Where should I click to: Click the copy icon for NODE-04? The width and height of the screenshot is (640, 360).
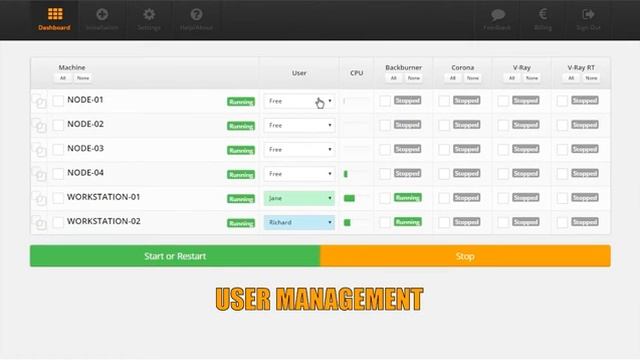point(40,174)
